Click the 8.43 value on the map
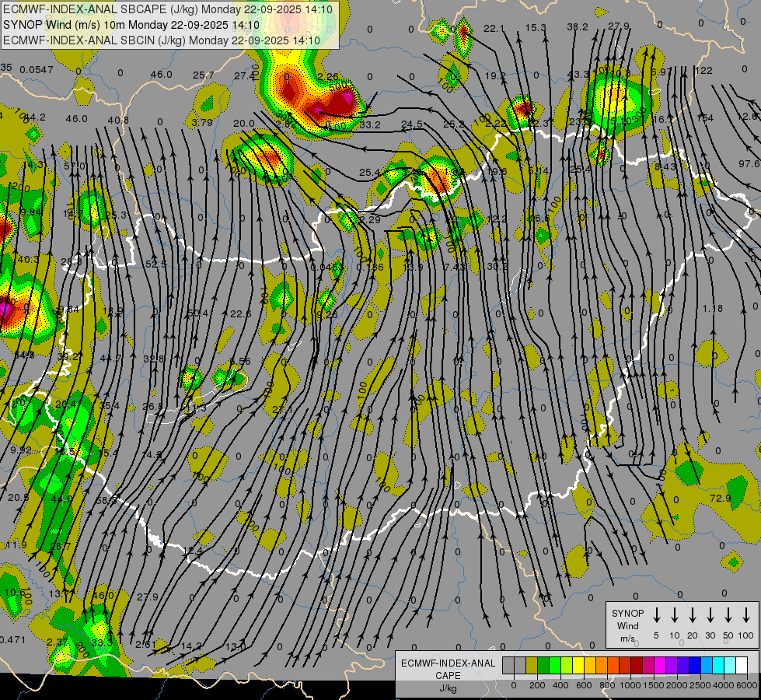The height and width of the screenshot is (700, 761). click(665, 166)
